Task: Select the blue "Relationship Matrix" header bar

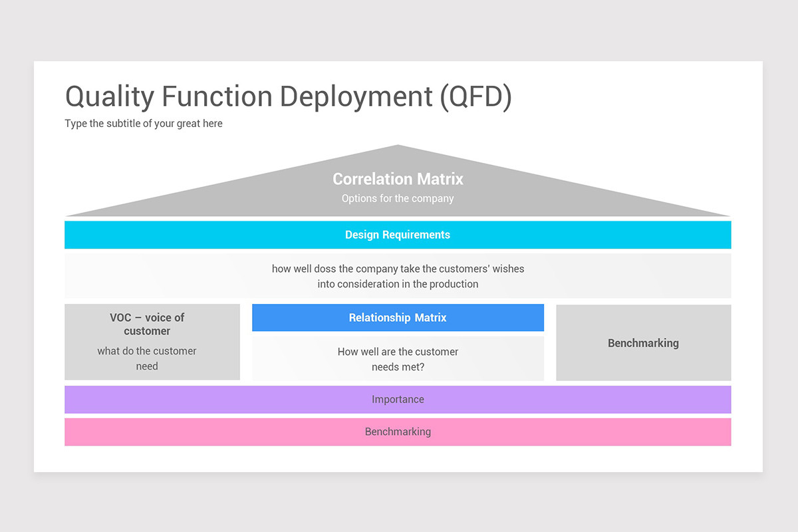Action: (x=398, y=318)
